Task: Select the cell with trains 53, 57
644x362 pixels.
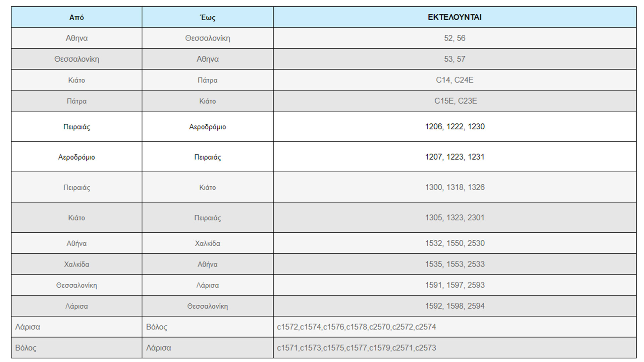Action: tap(454, 59)
